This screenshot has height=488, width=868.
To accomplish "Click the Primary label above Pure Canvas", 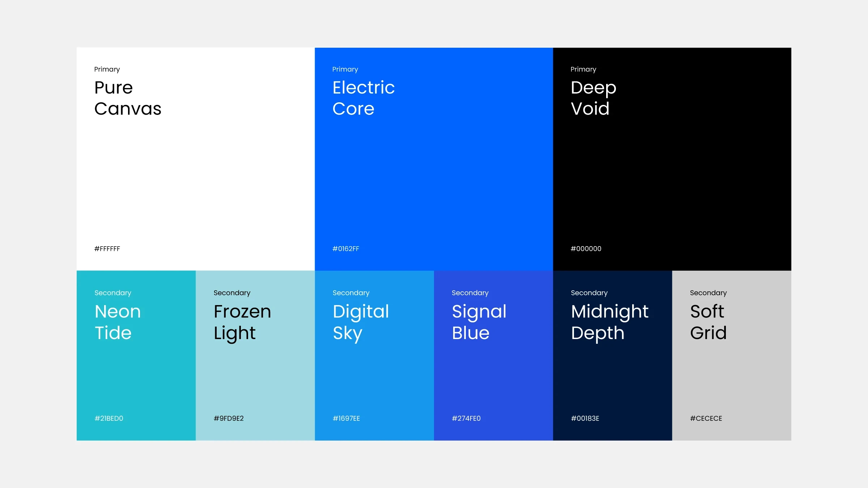I will coord(107,69).
